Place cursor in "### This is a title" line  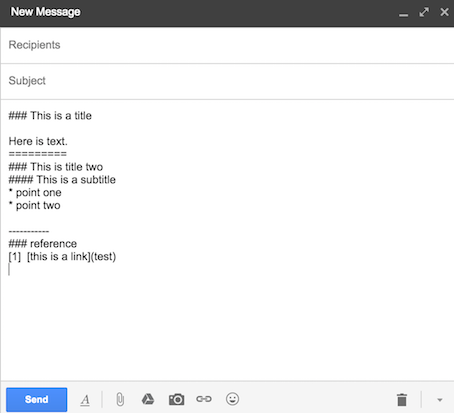pos(50,116)
